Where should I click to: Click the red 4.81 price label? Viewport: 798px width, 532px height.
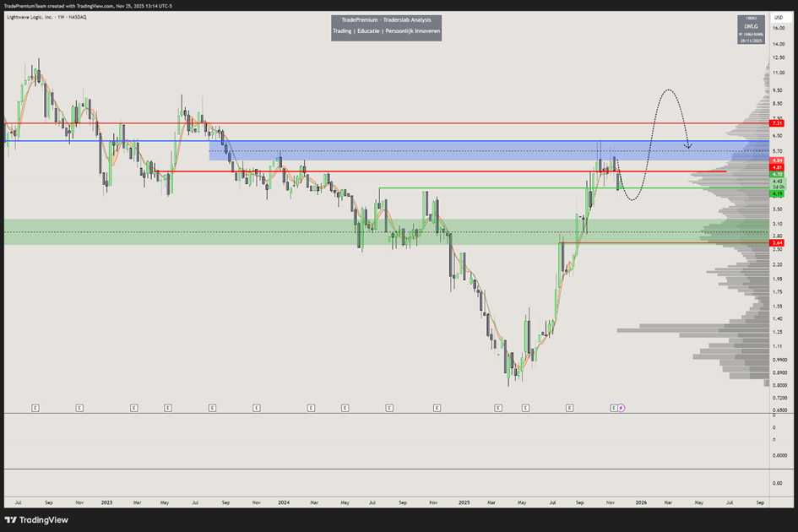click(777, 167)
